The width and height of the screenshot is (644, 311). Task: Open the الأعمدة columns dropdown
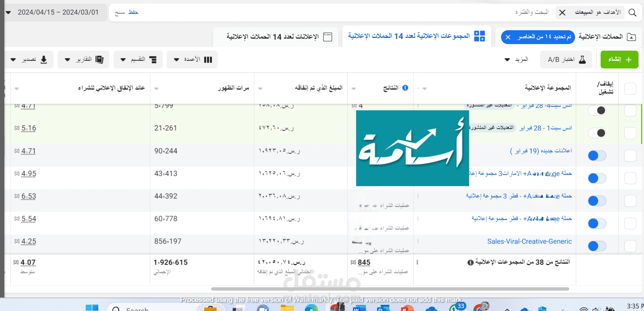(192, 59)
